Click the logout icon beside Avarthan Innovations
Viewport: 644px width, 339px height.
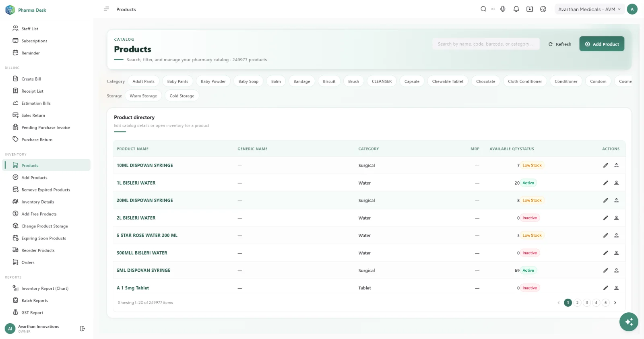coord(83,329)
